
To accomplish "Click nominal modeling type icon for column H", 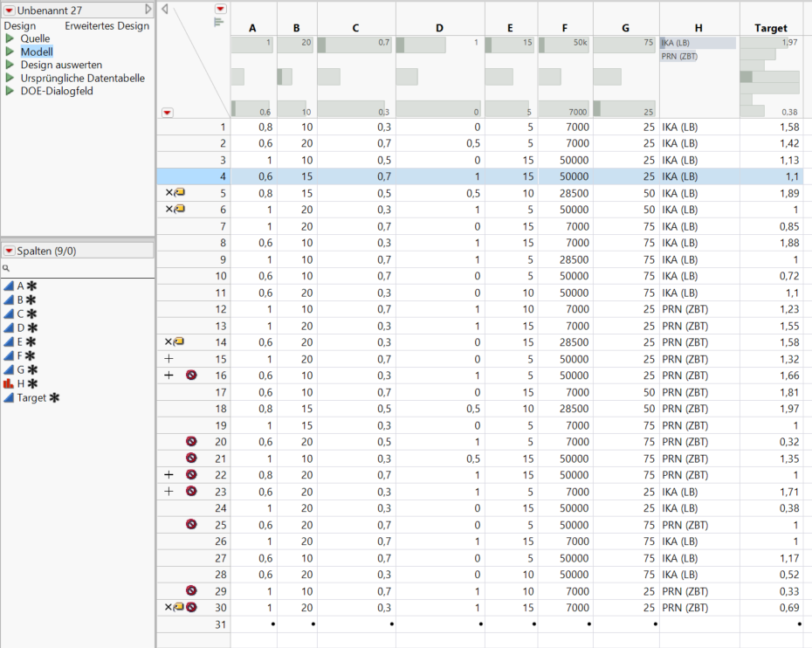I will (9, 383).
